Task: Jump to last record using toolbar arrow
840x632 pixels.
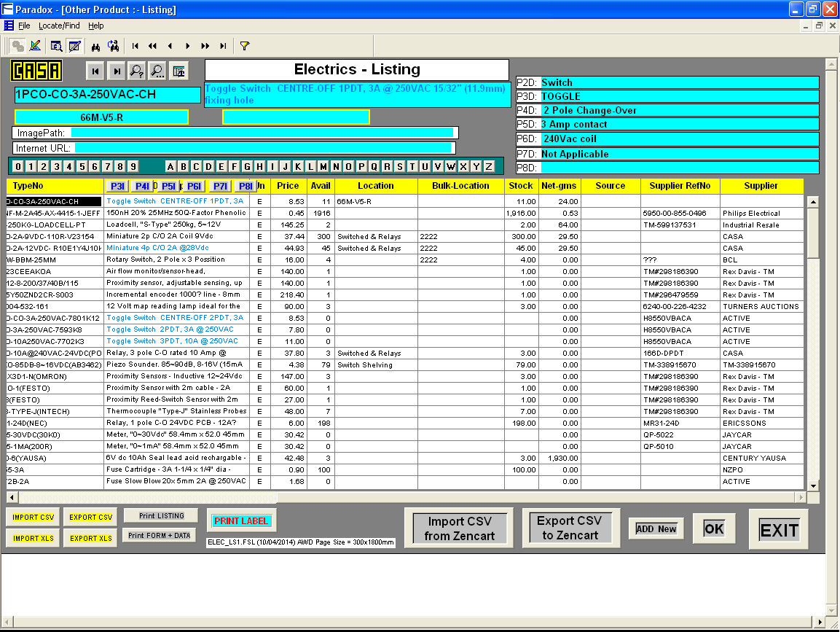Action: click(223, 46)
